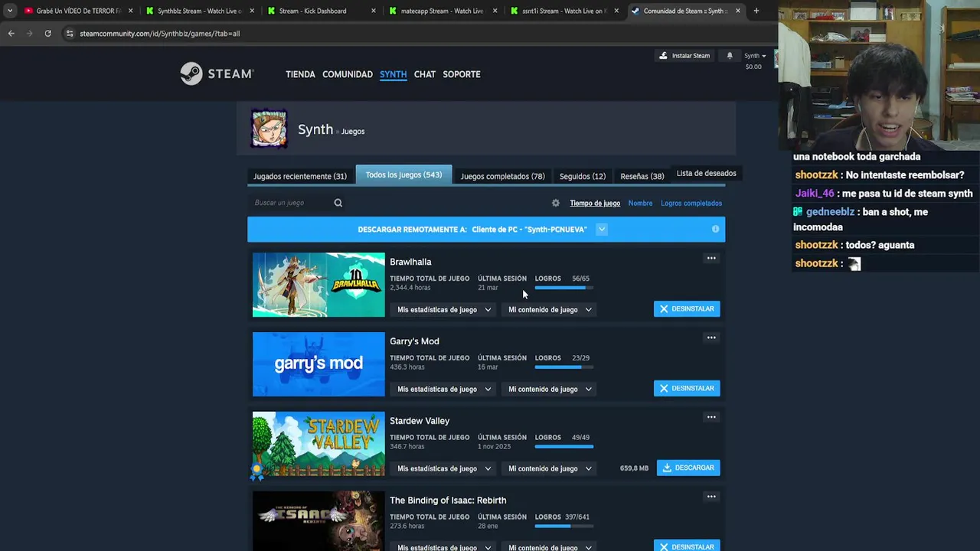
Task: Click the Synth profile avatar
Action: point(269,129)
